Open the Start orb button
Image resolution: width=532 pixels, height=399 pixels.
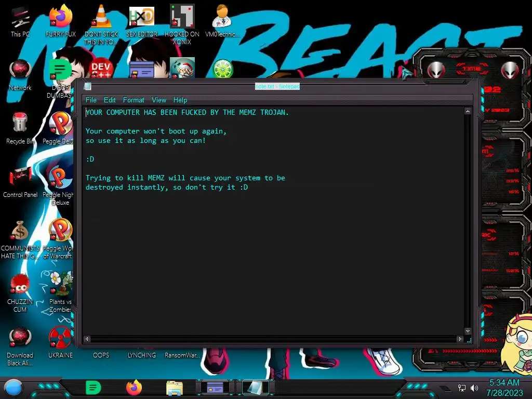14,388
